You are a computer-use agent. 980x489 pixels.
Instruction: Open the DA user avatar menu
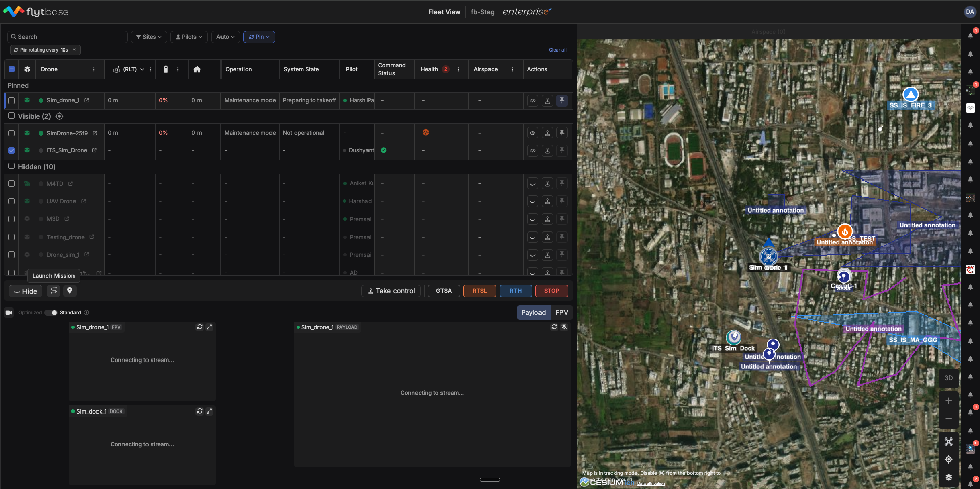pos(970,12)
